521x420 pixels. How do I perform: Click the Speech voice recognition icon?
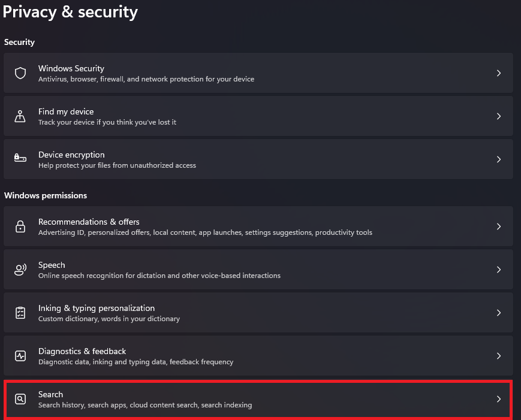click(20, 270)
